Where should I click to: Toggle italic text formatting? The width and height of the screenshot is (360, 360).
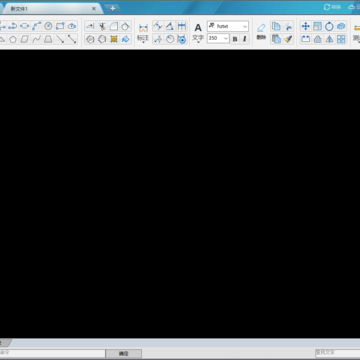(244, 39)
